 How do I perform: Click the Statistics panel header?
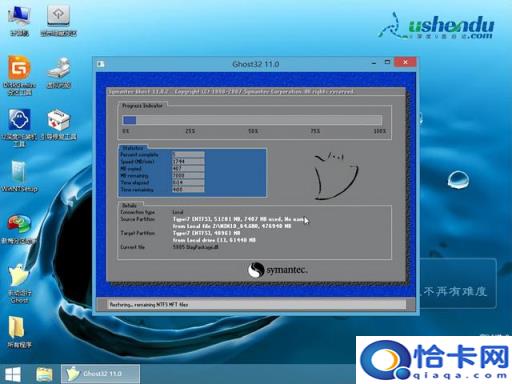133,148
